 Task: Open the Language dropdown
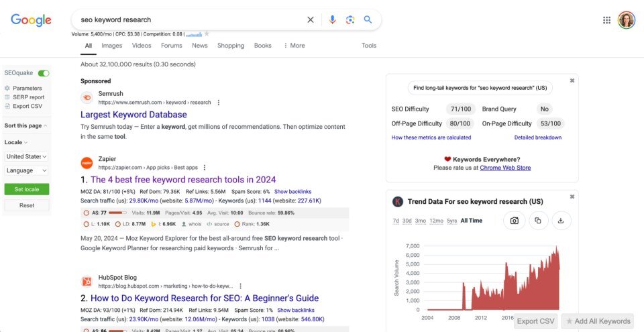click(x=27, y=170)
